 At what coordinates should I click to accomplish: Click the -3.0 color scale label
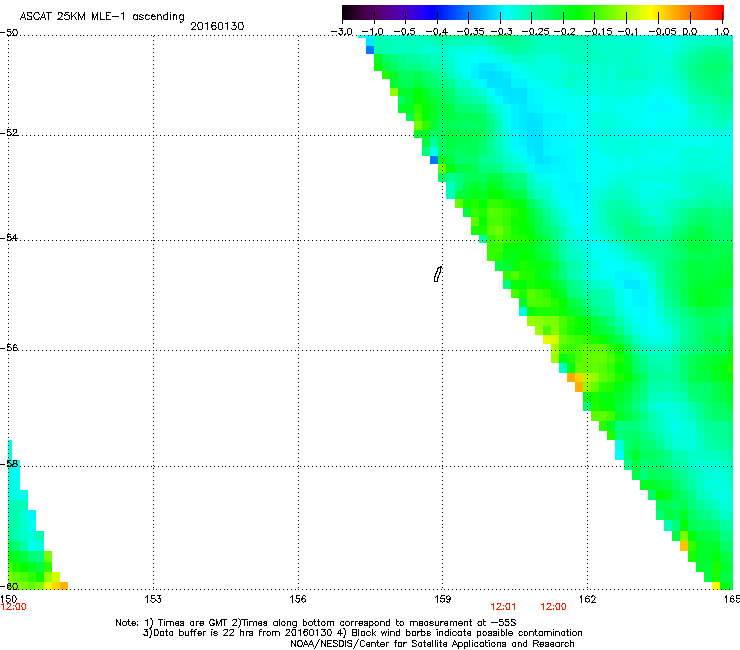[x=342, y=32]
